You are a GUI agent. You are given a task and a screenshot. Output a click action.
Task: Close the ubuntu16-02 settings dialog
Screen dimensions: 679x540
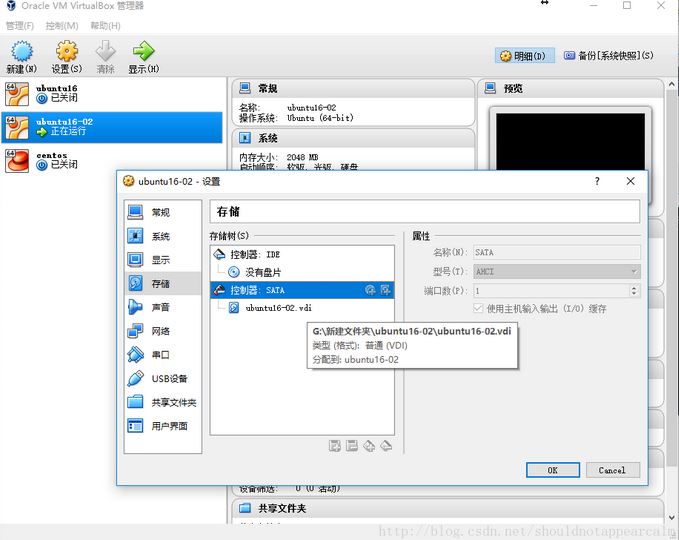click(630, 181)
